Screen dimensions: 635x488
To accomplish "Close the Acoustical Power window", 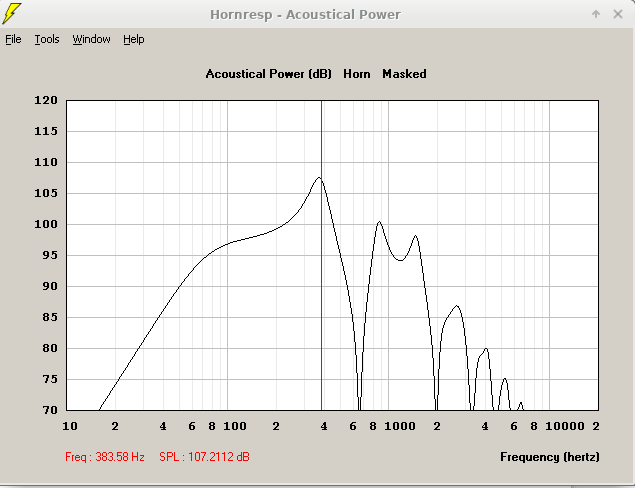I will point(618,14).
